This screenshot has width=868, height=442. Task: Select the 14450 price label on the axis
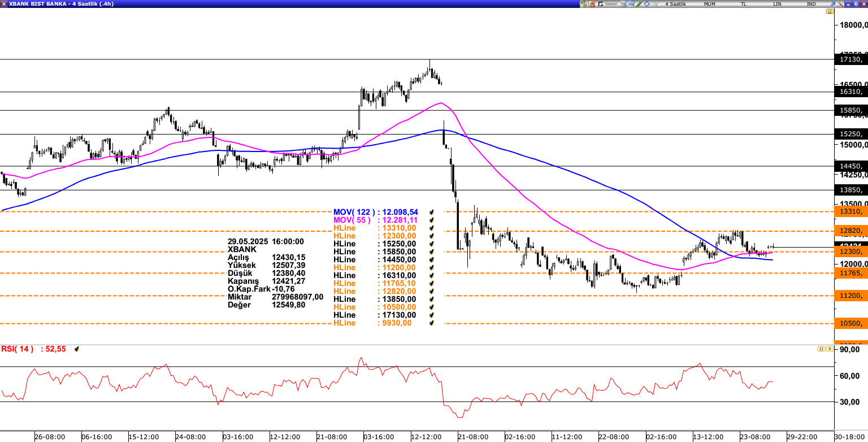tap(850, 166)
